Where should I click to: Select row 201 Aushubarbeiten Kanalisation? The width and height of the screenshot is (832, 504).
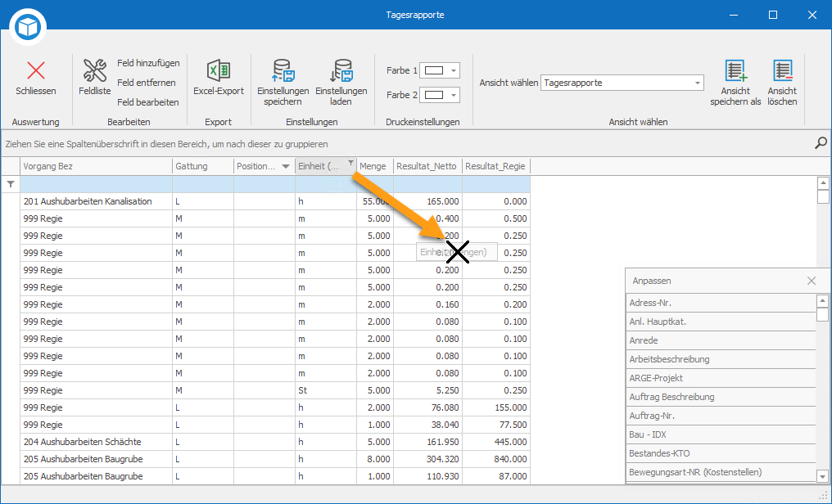pyautogui.click(x=275, y=201)
